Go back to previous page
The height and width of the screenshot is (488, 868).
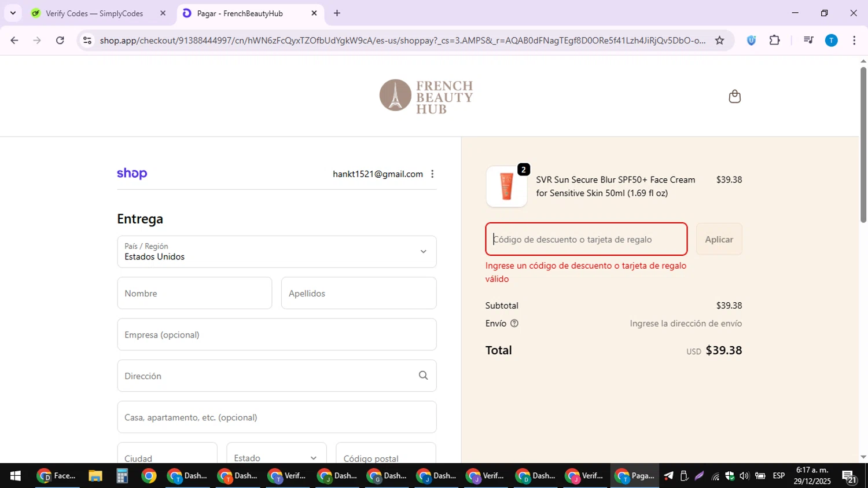[14, 41]
